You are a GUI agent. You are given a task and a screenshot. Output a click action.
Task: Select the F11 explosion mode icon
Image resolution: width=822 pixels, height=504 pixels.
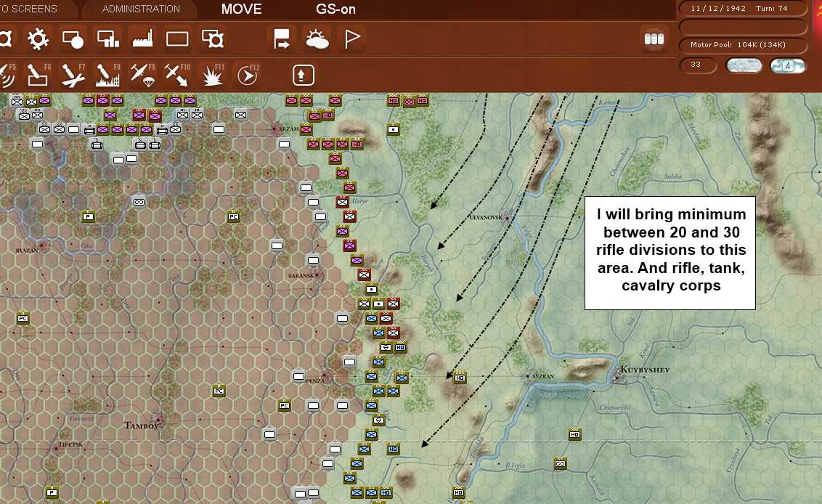click(212, 75)
